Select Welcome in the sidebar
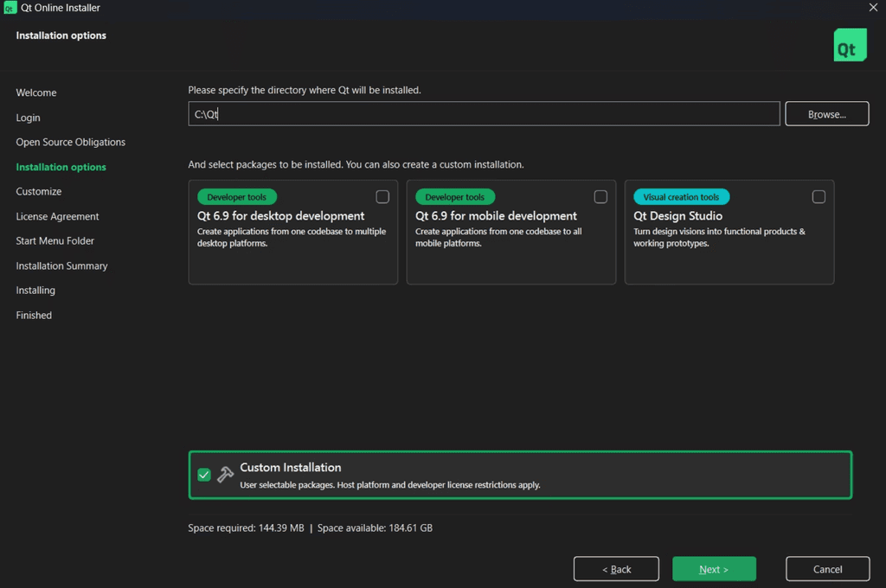 pyautogui.click(x=36, y=93)
